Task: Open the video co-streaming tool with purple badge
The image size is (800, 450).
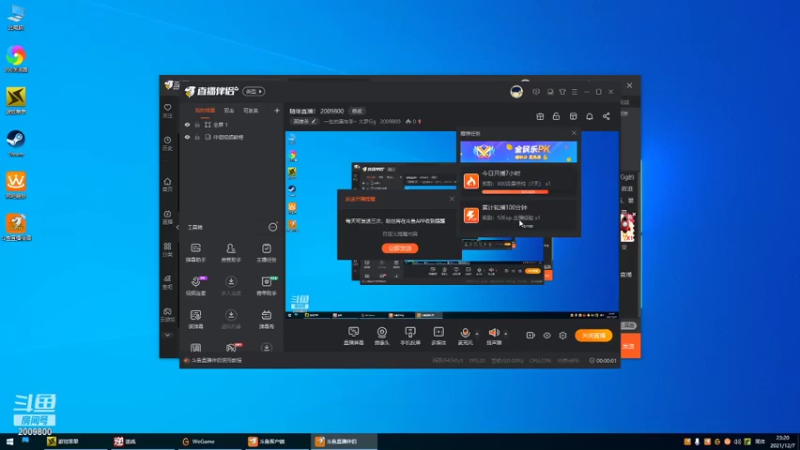Action: (x=195, y=286)
